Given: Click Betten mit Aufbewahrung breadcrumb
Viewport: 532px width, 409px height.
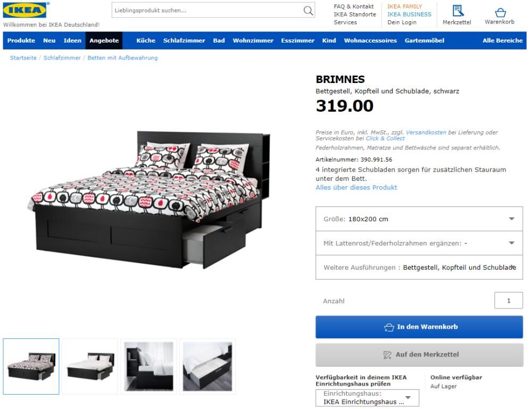Looking at the screenshot, I should 122,58.
